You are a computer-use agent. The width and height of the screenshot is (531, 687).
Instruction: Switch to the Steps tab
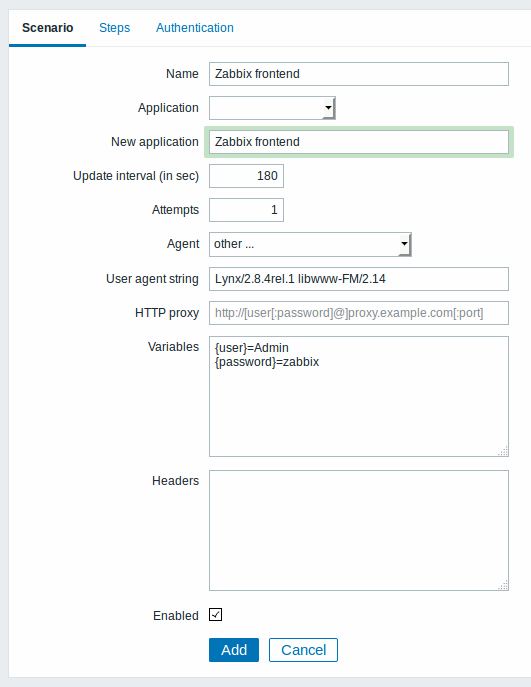[x=114, y=28]
